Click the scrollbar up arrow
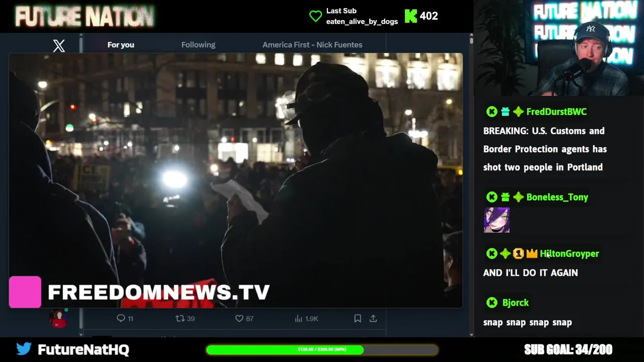Image resolution: width=644 pixels, height=362 pixels. tap(471, 36)
